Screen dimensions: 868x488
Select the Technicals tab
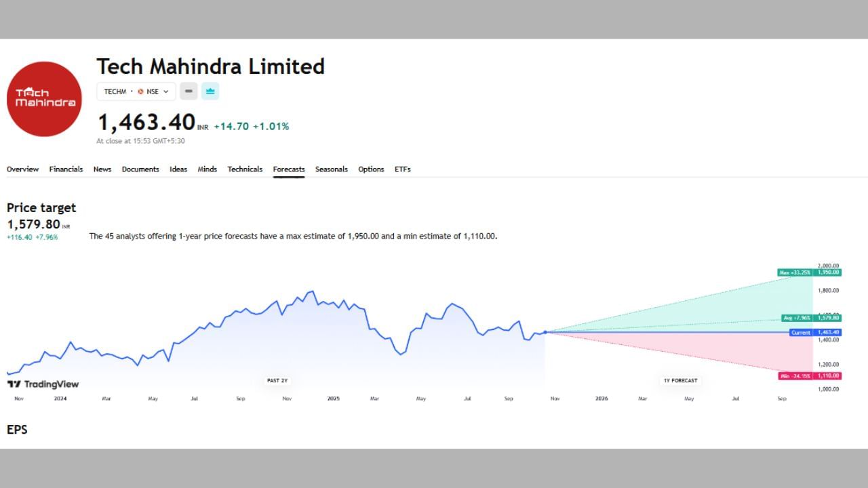(245, 169)
